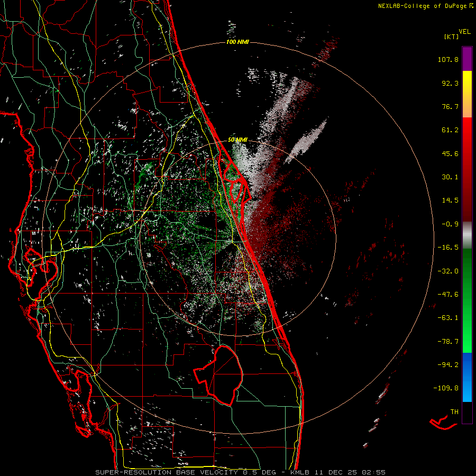
Task: Click the VEL label above the color scale
Action: tap(464, 32)
